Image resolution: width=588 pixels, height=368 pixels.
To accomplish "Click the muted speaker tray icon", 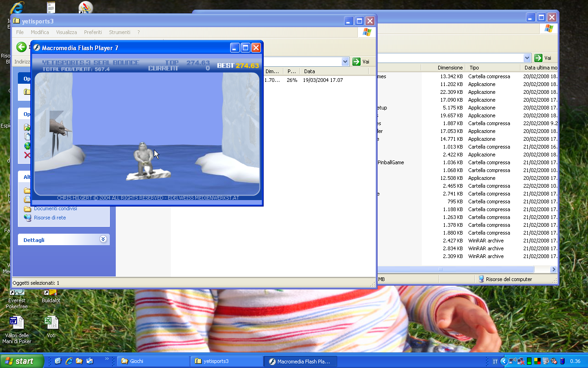I will coord(554,361).
